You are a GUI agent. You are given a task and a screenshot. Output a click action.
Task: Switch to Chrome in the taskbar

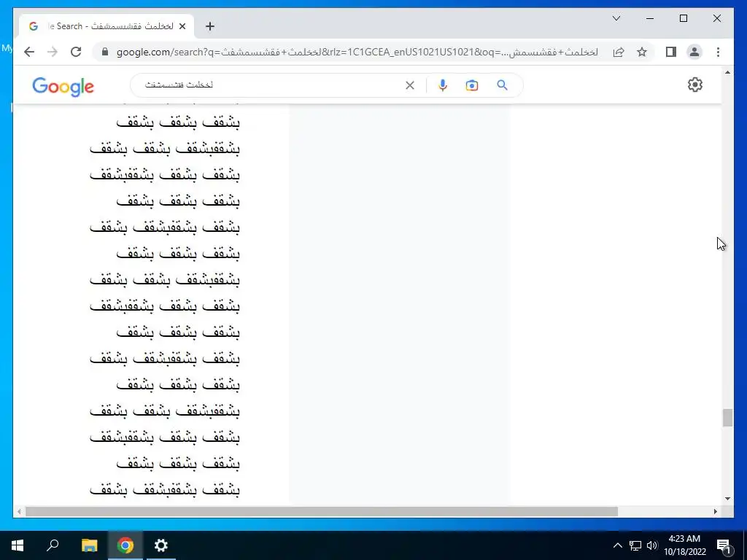click(x=125, y=545)
